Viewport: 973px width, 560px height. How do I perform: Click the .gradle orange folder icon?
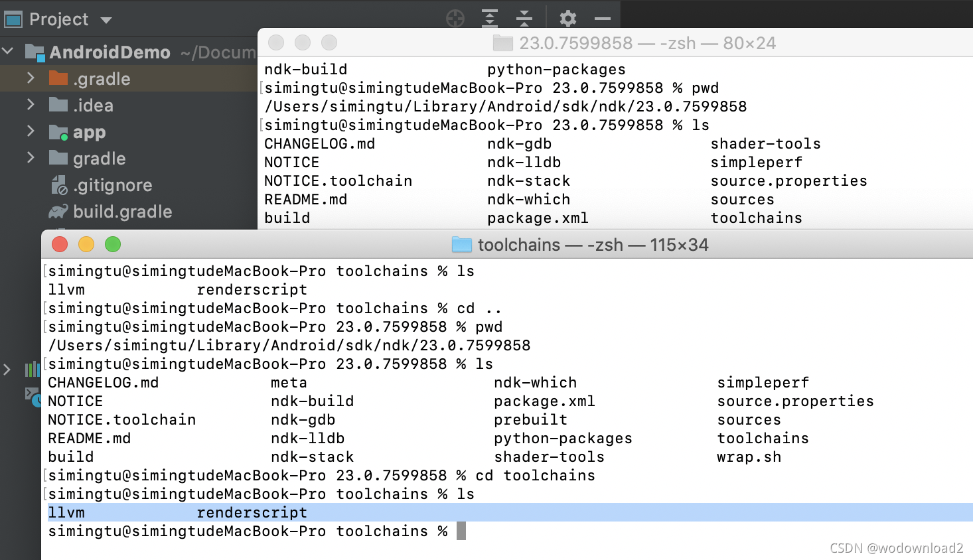tap(58, 78)
